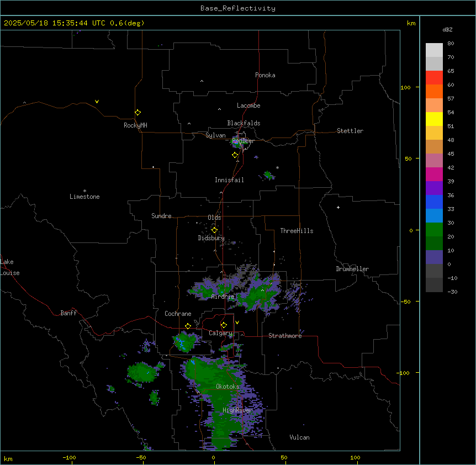Click the yellow marker between Olds and Didsbury

[x=214, y=230]
